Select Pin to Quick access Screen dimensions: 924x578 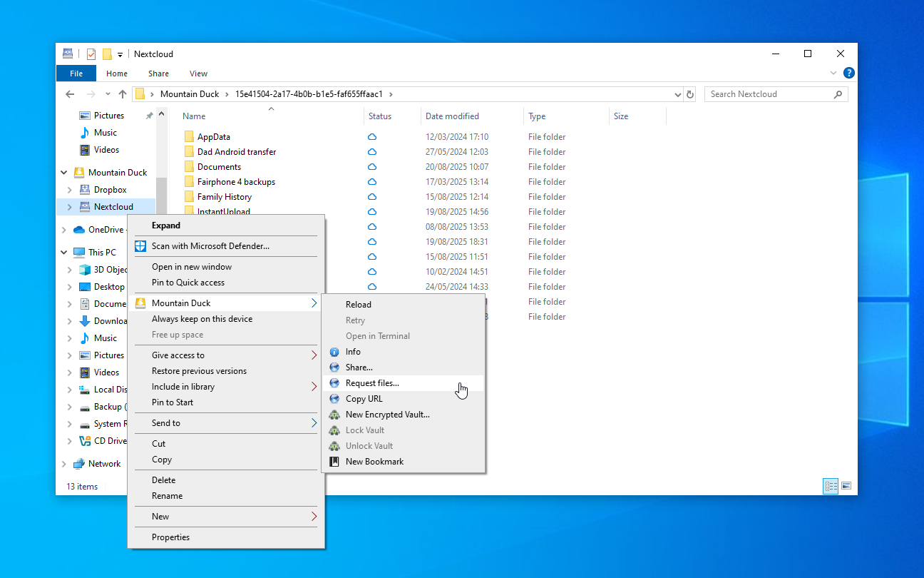[226, 283]
